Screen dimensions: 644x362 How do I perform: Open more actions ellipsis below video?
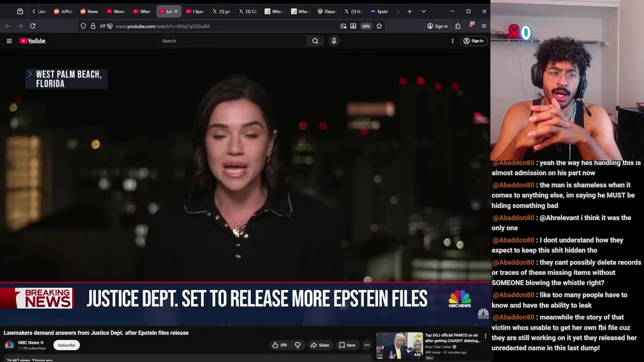[x=367, y=345]
